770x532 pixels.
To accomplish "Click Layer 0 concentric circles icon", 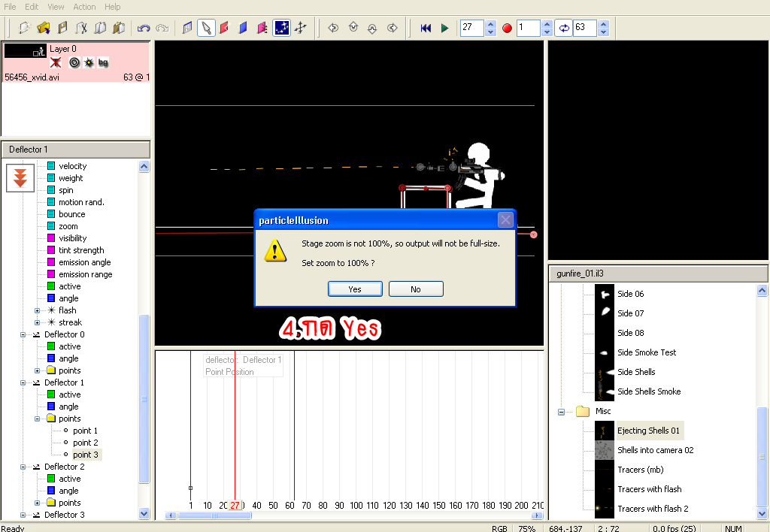I will (x=74, y=62).
